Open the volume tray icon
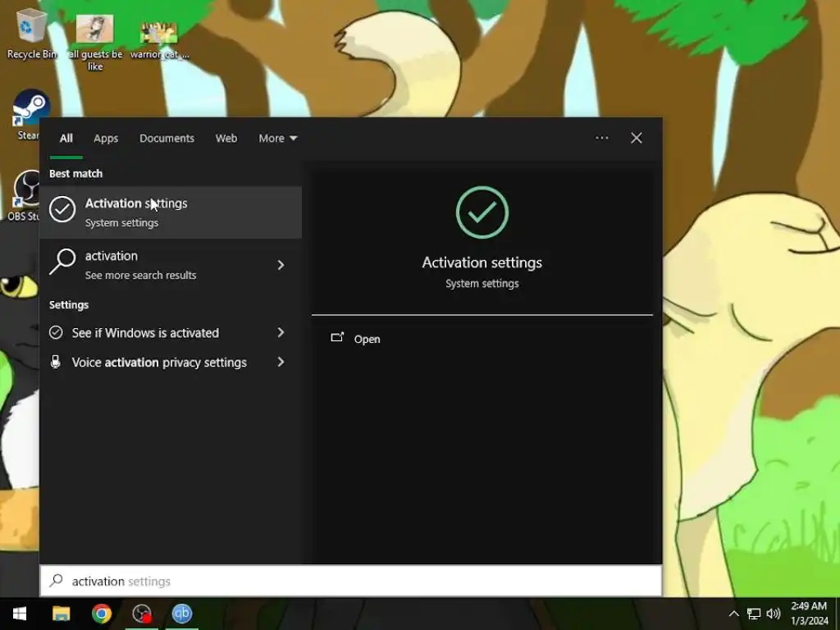Screen dimensions: 840x630 [x=774, y=614]
